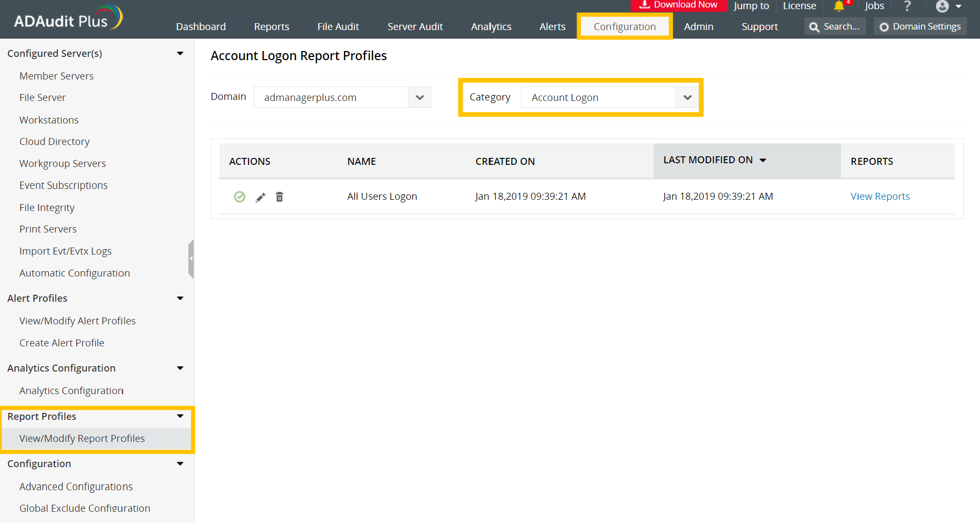This screenshot has height=523, width=980.
Task: Open the notifications bell
Action: tap(839, 8)
